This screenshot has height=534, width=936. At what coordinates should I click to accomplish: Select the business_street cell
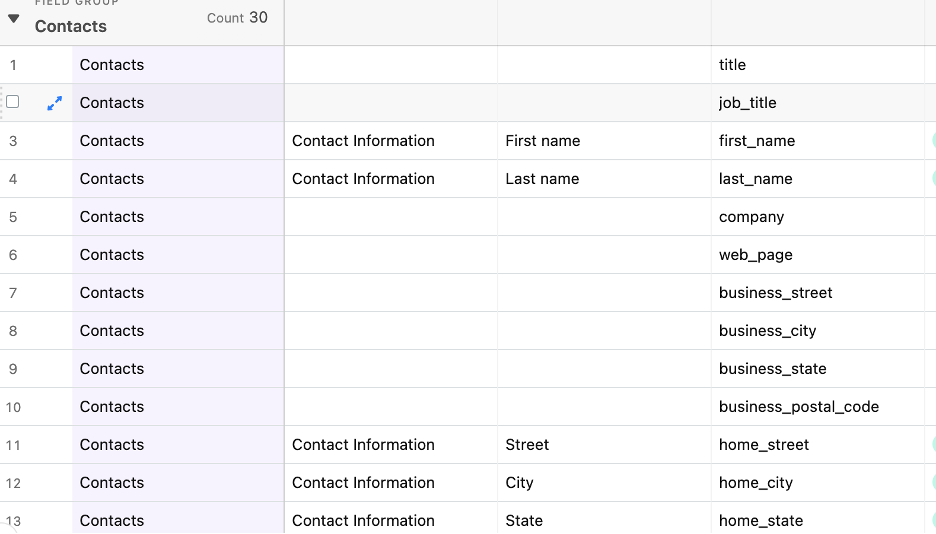775,293
